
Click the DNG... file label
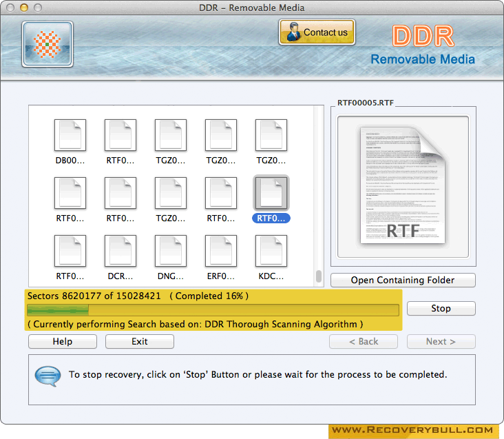tap(171, 276)
